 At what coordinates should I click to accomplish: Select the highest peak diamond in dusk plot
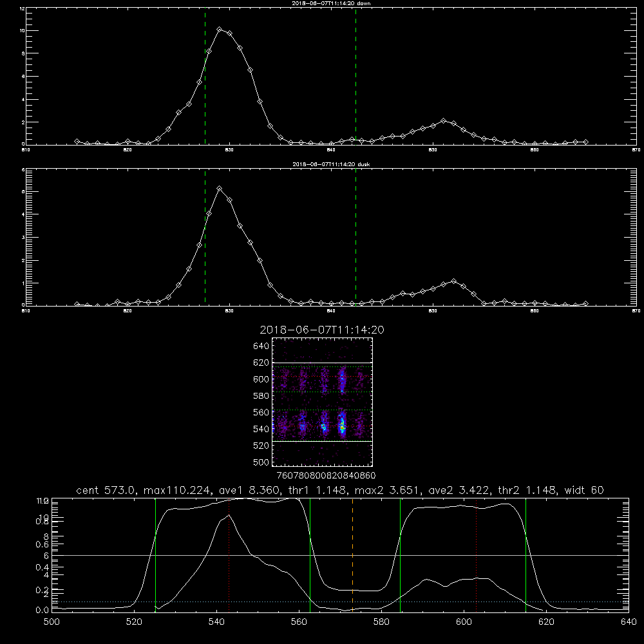220,189
